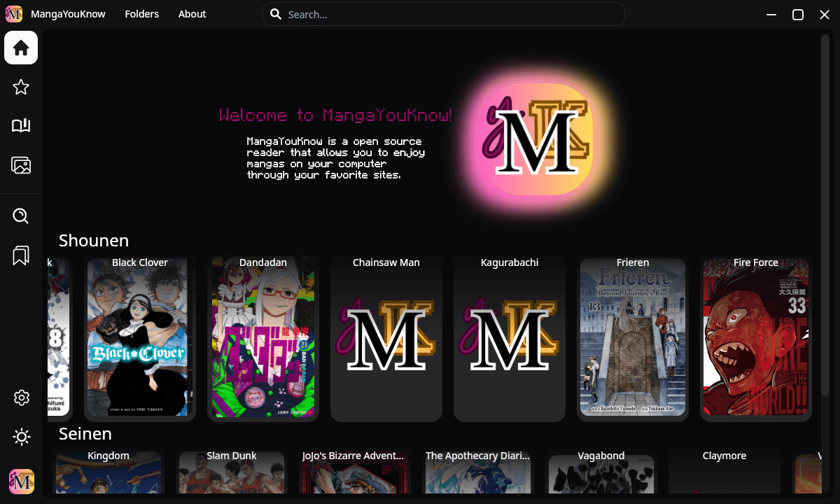
Task: Open the bookmarks icon in sidebar
Action: [x=21, y=255]
